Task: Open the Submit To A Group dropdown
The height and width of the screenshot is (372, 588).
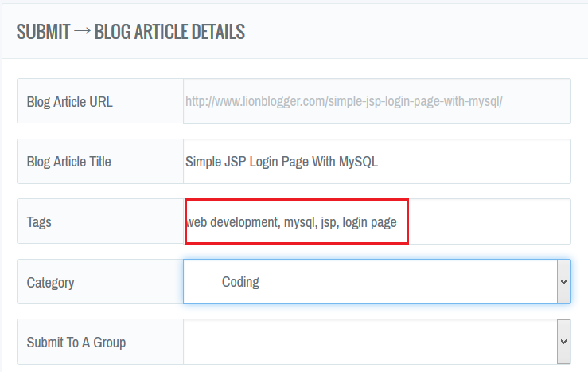Action: [x=368, y=342]
